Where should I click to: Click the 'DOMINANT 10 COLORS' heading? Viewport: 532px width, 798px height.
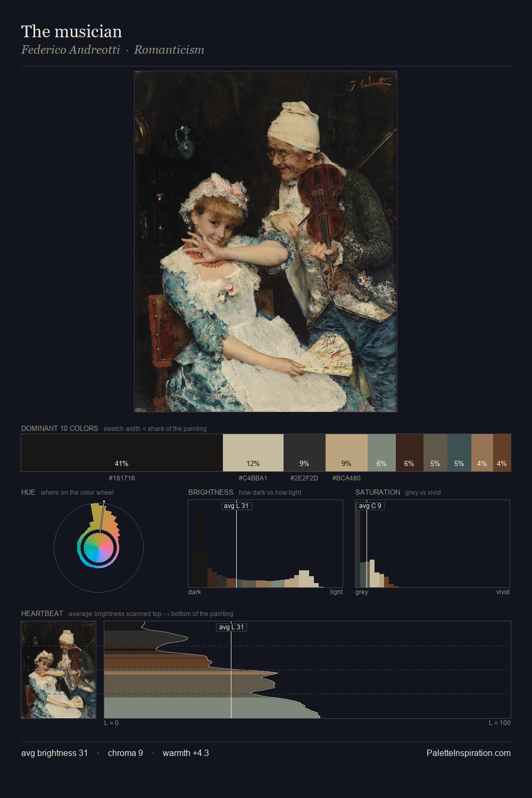(60, 428)
